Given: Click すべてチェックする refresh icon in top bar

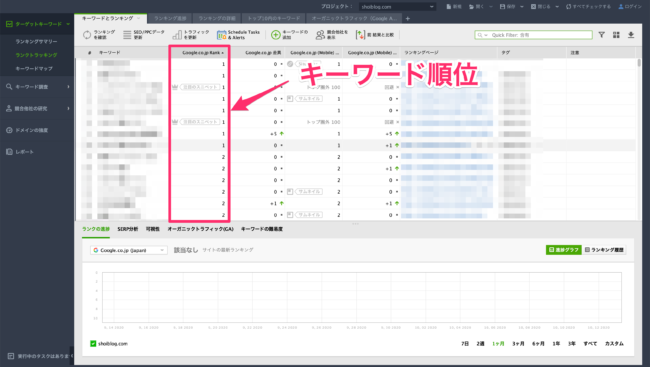Looking at the screenshot, I should [x=568, y=7].
